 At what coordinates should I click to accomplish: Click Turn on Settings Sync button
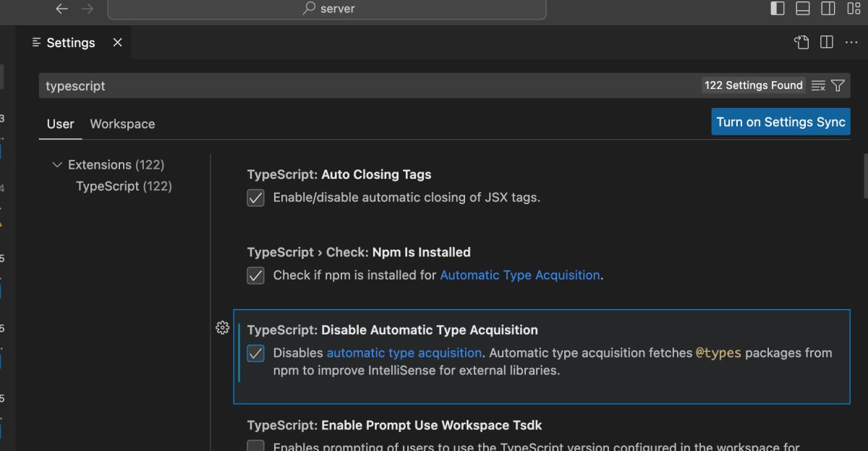coord(780,122)
